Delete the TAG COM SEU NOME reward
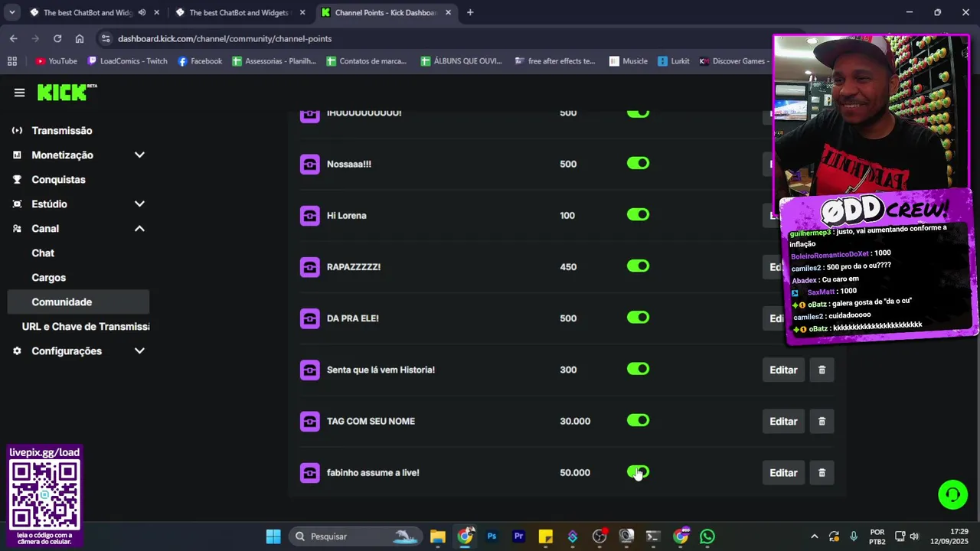This screenshot has width=980, height=551. pyautogui.click(x=822, y=421)
